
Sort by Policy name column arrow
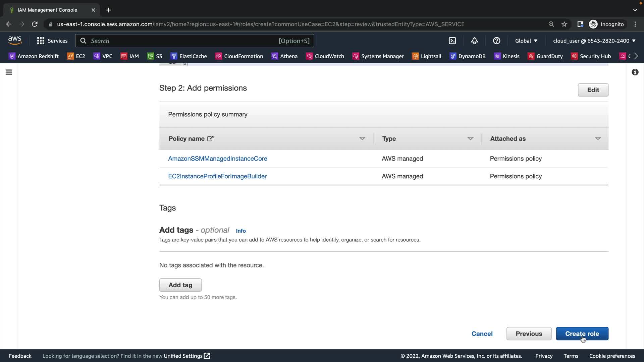pyautogui.click(x=362, y=138)
